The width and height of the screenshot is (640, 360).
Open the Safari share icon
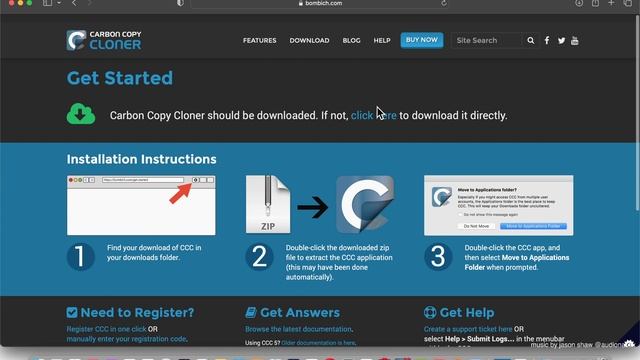(596, 3)
